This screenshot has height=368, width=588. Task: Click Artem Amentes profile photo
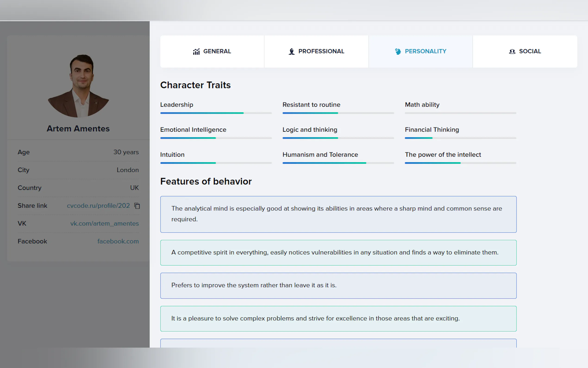(78, 86)
